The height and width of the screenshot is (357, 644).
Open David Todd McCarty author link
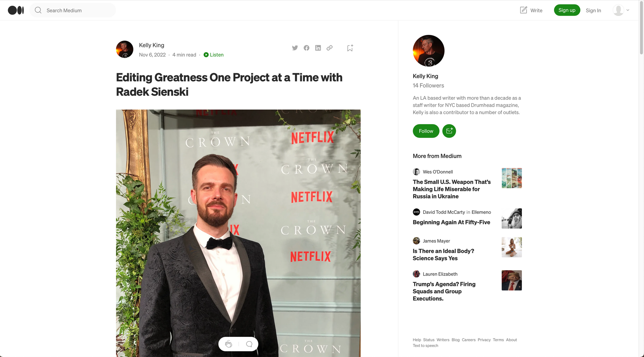pos(444,212)
